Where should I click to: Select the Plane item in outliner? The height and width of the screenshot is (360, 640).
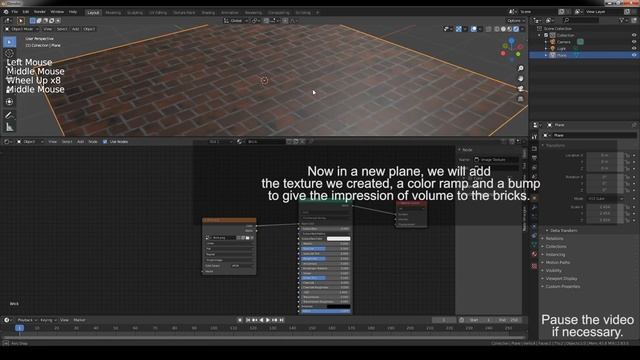(562, 55)
